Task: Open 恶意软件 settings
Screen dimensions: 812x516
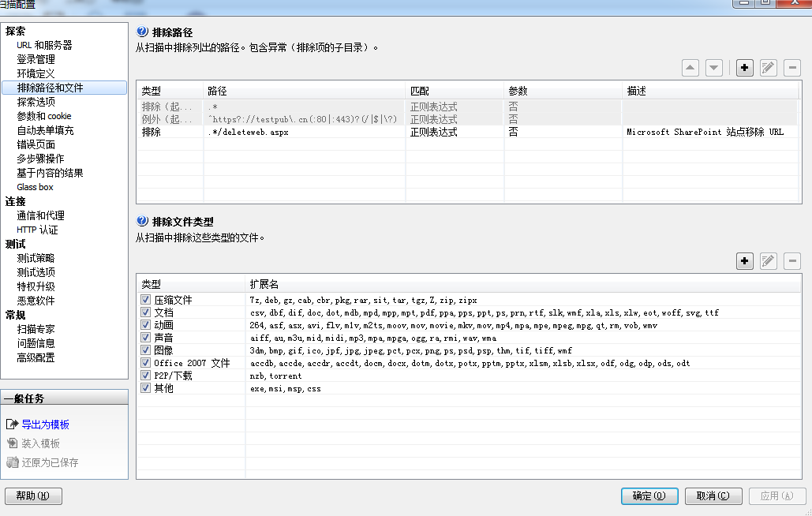Action: pos(36,301)
